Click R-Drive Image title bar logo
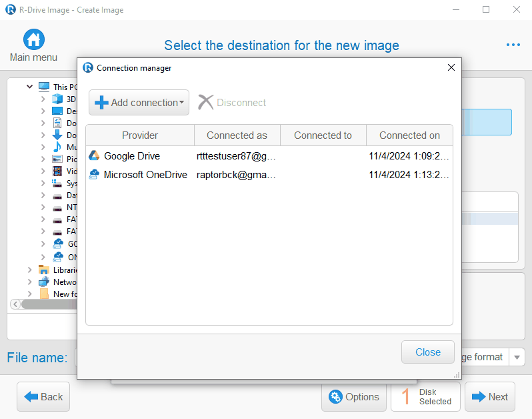 11,9
